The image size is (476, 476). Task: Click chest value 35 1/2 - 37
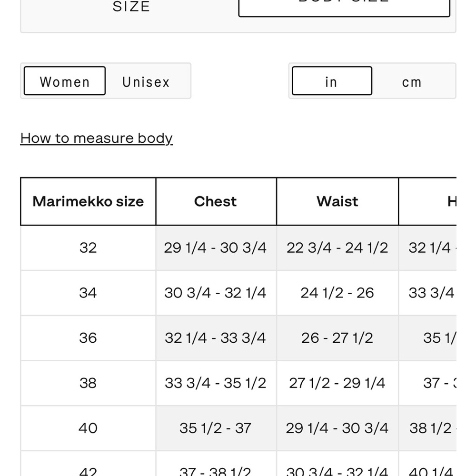tap(215, 428)
